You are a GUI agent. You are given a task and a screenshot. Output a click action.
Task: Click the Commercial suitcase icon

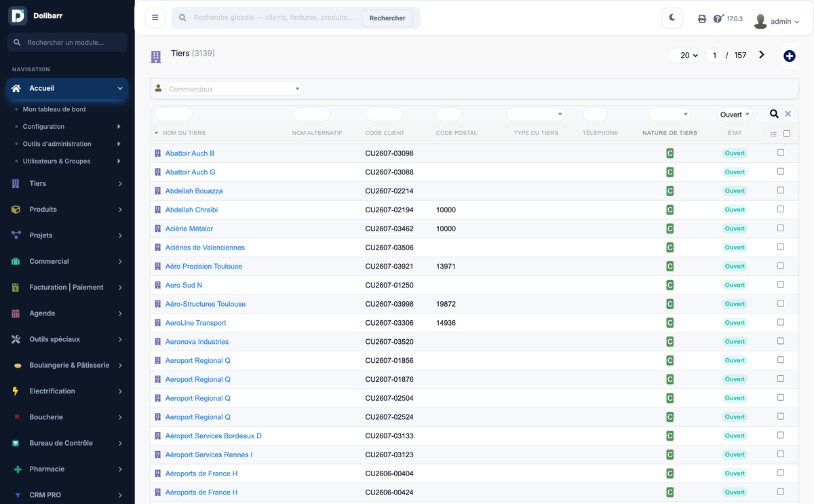(16, 261)
